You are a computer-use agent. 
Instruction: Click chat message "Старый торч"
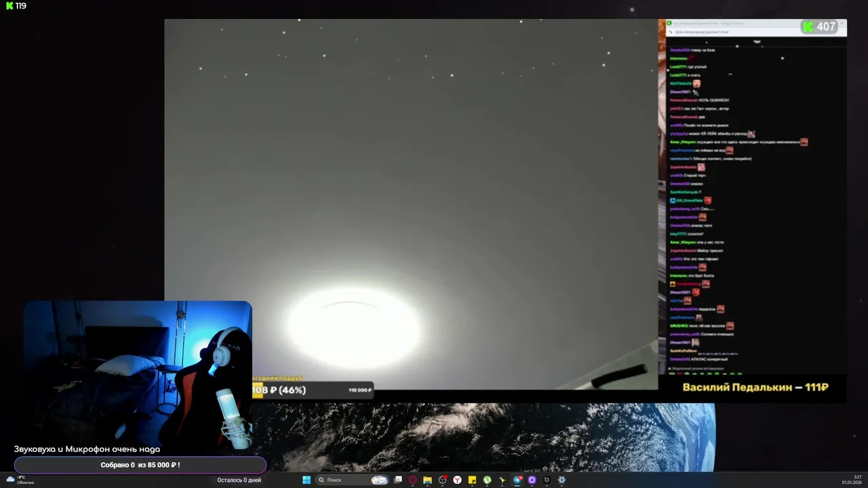click(695, 176)
